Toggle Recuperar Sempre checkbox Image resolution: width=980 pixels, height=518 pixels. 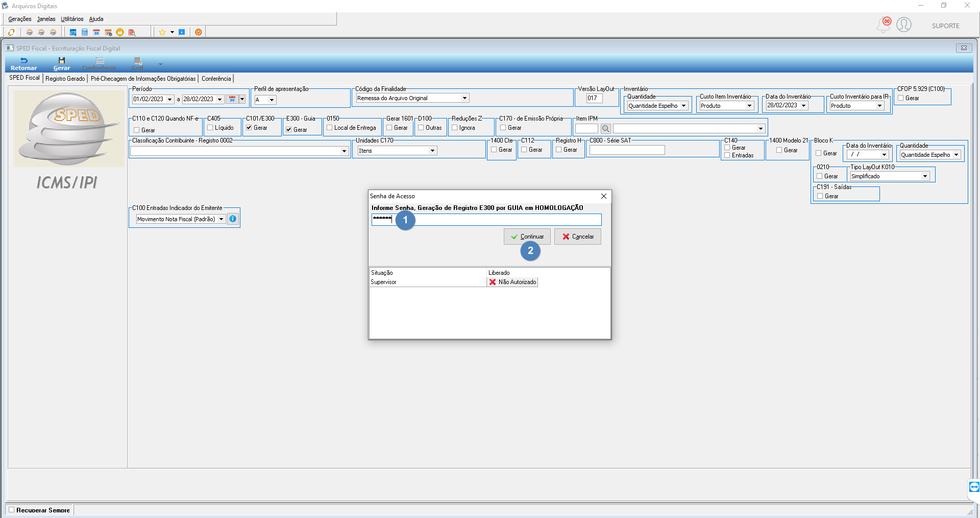tap(12, 510)
